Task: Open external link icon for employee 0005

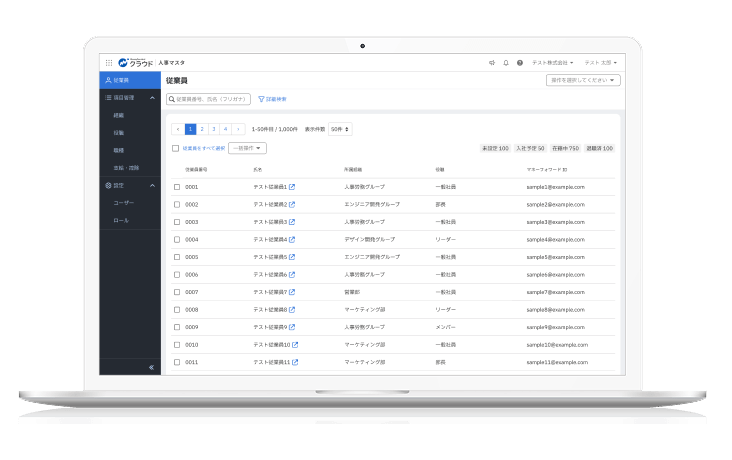Action: [292, 257]
